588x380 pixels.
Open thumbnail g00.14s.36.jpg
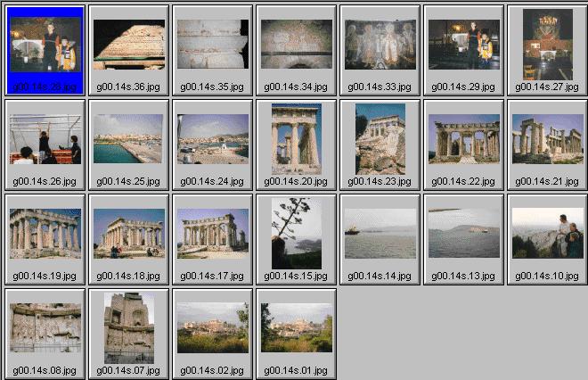pyautogui.click(x=128, y=45)
